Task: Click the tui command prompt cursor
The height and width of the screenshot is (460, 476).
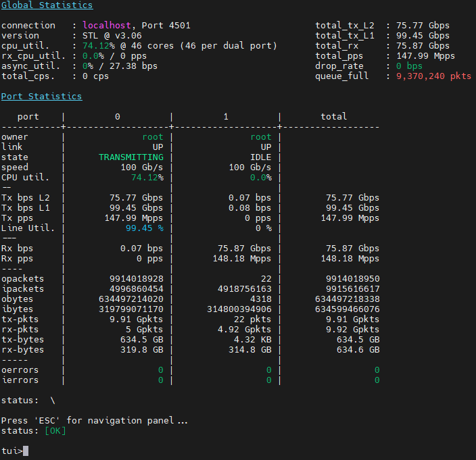Action: [x=26, y=451]
